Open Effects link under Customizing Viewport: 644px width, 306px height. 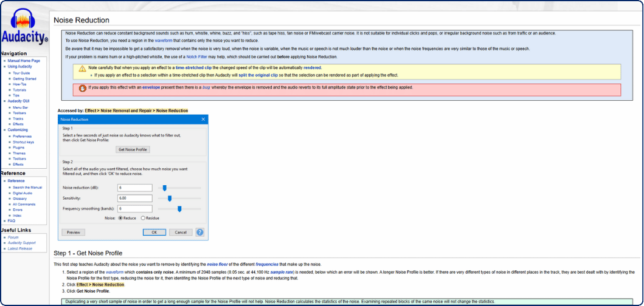[18, 164]
